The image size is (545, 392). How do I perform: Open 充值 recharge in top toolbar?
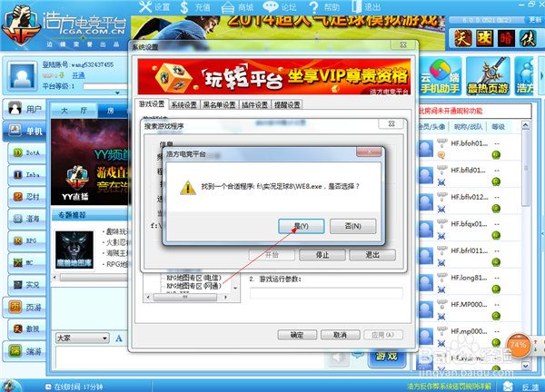195,7
